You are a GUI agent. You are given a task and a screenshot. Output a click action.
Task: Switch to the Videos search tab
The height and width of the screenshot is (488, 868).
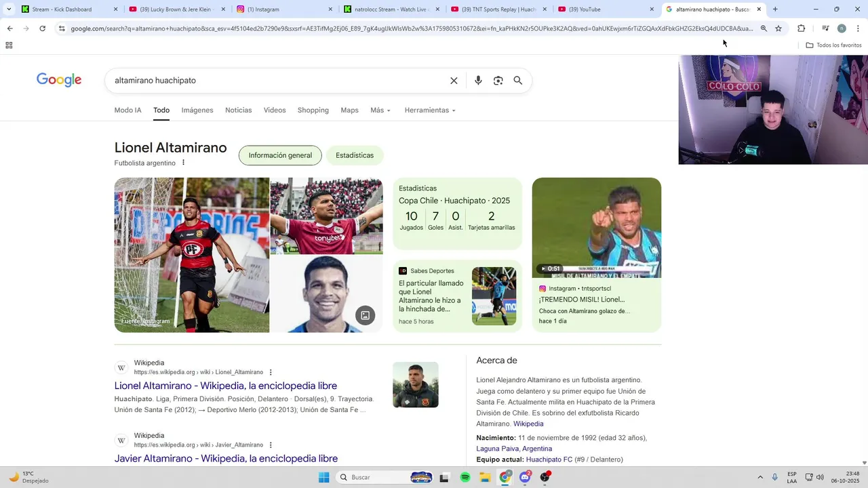(x=275, y=110)
